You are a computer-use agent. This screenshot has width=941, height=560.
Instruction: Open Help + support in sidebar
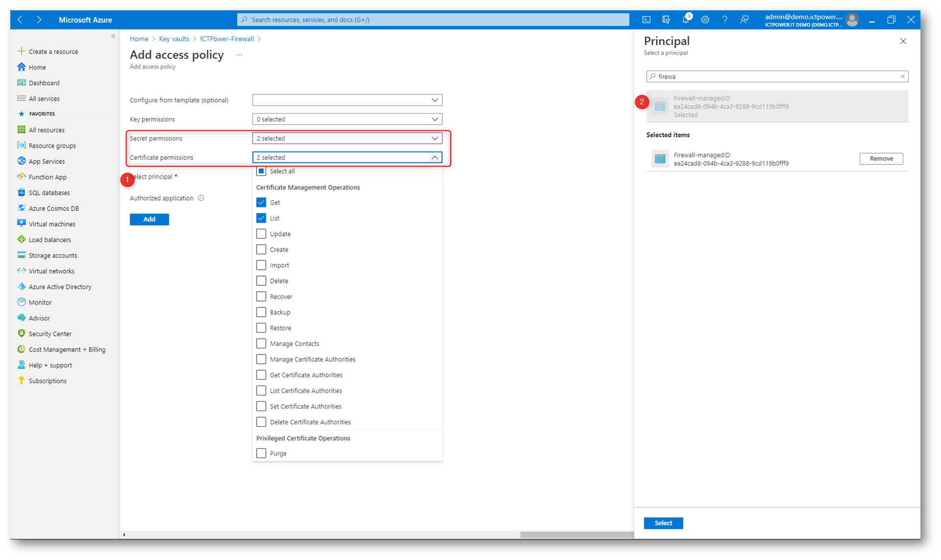(50, 365)
